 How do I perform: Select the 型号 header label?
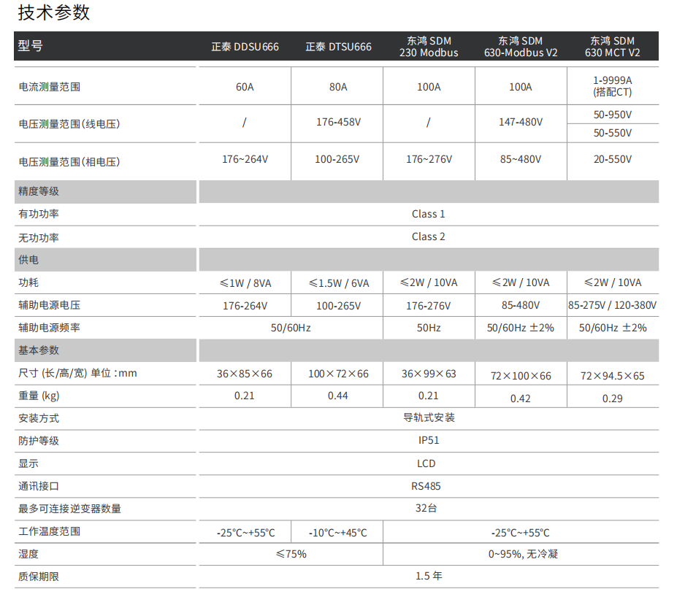30,45
